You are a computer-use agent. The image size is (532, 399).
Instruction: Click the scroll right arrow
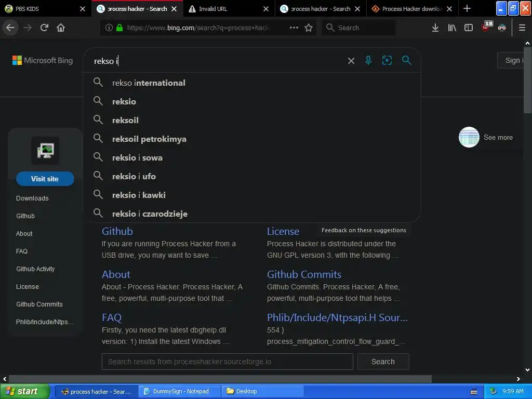(518, 379)
